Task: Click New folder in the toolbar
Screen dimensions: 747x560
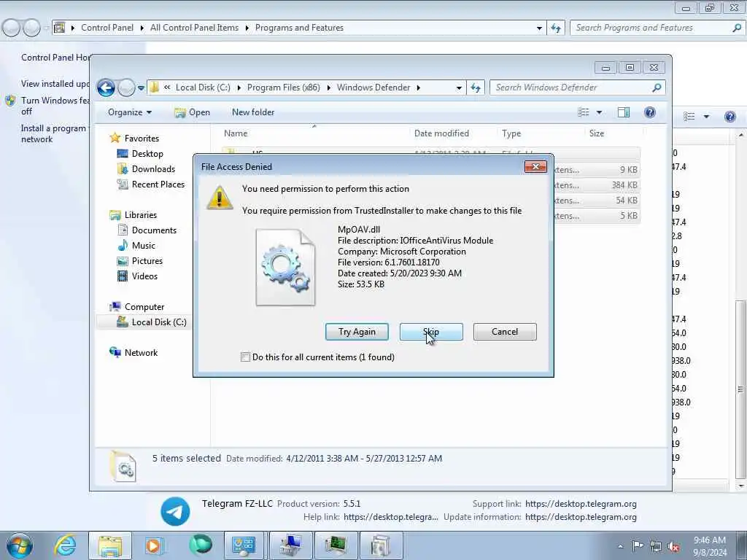Action: coord(253,112)
